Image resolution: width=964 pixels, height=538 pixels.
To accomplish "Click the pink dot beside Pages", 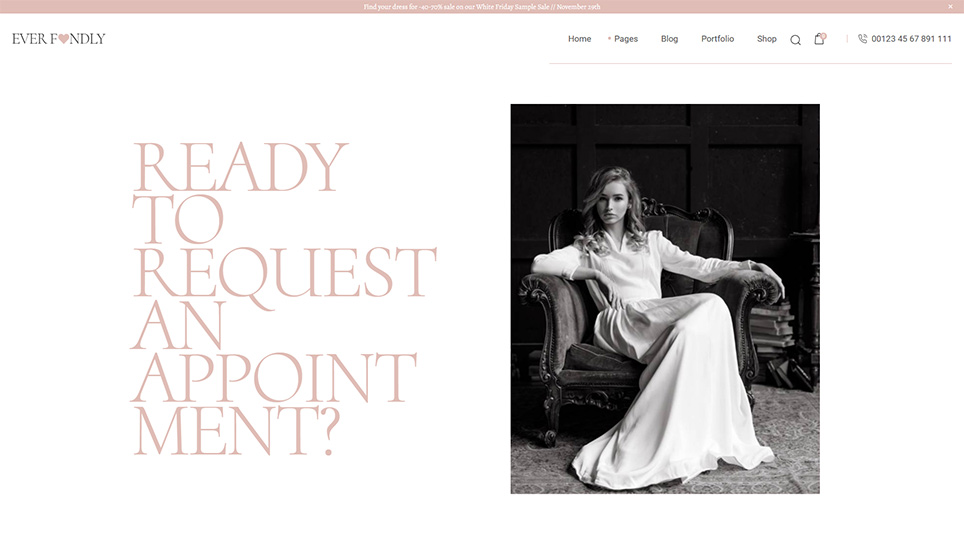I will 609,39.
